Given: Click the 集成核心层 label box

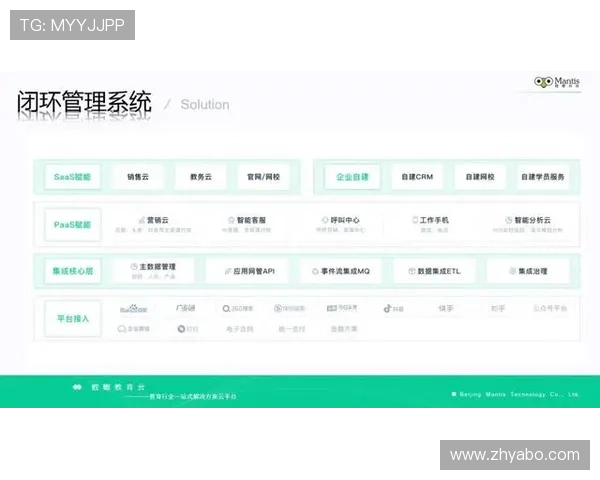Looking at the screenshot, I should point(73,271).
